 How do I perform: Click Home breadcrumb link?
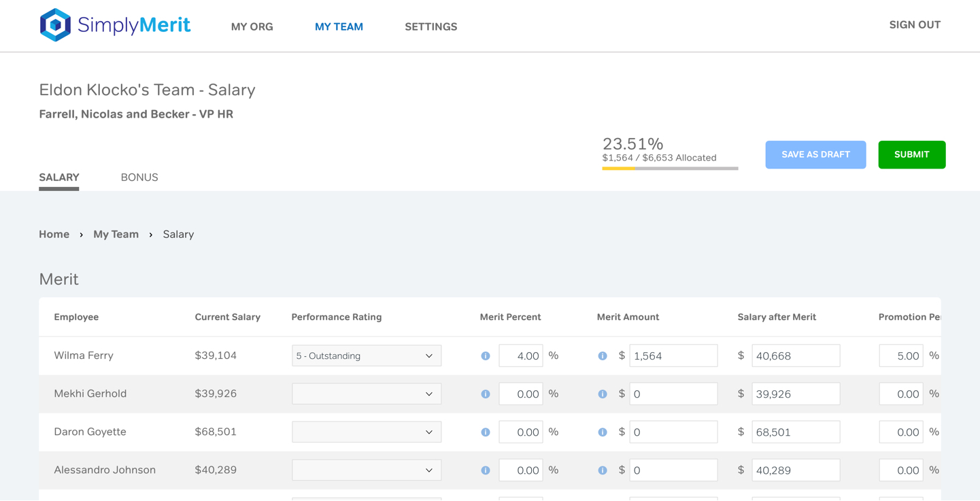(x=54, y=234)
